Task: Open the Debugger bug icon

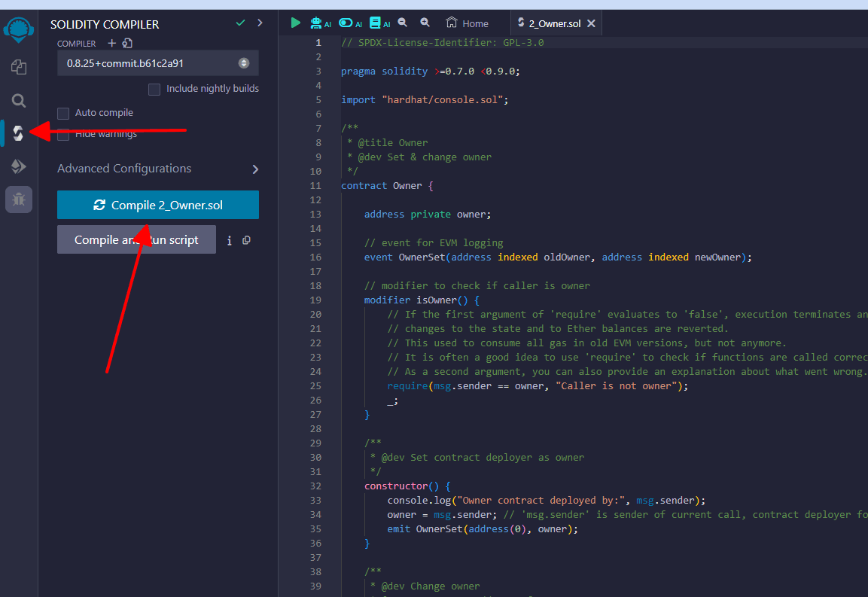Action: coord(19,200)
